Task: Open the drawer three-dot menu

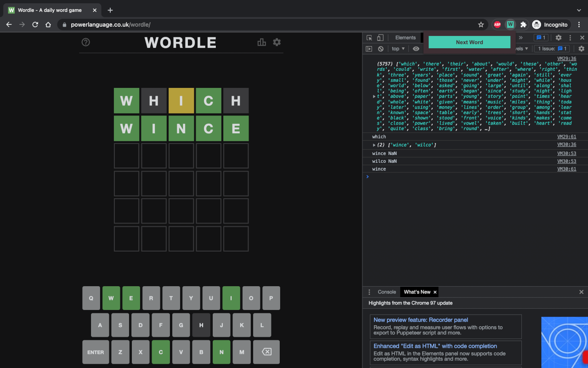Action: point(369,292)
